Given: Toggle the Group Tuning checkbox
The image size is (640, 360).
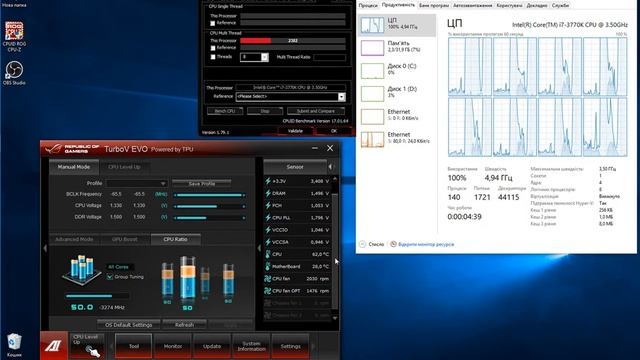Looking at the screenshot, I should click(x=110, y=277).
